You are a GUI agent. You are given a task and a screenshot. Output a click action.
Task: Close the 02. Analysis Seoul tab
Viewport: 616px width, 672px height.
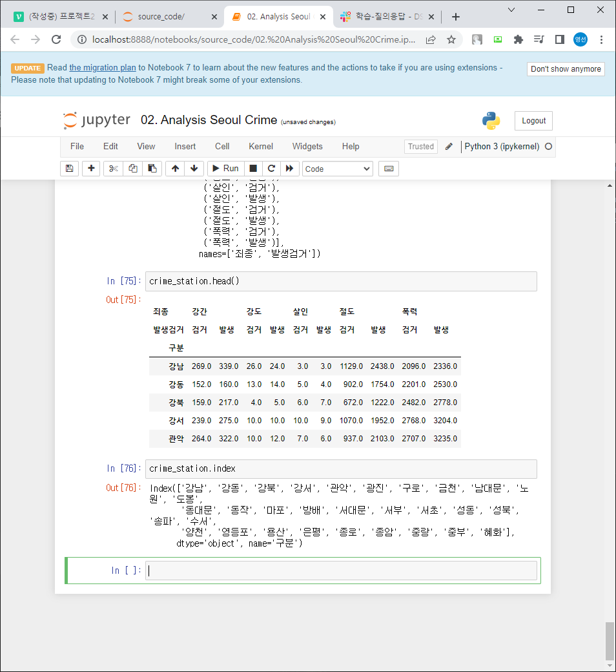[x=323, y=17]
